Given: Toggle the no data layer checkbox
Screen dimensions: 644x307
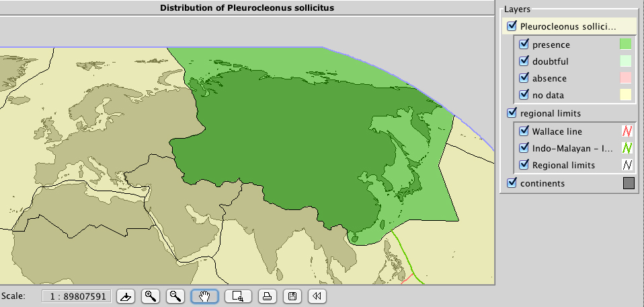Looking at the screenshot, I should coord(524,95).
